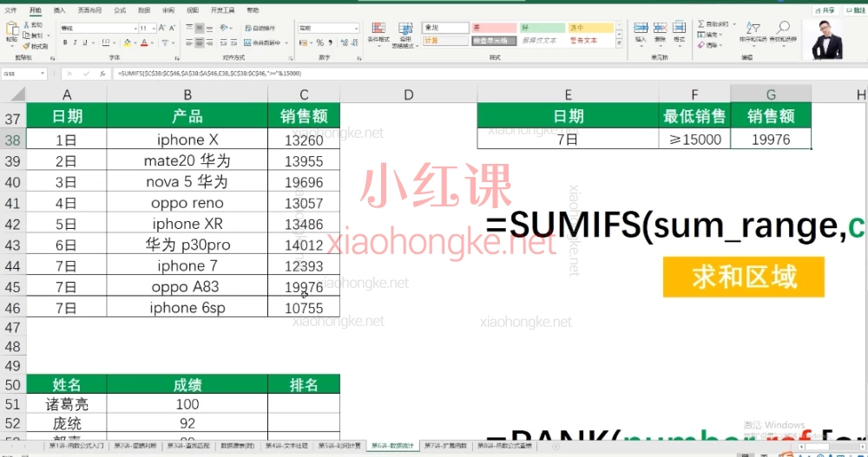
Task: Toggle underline formatting
Action: point(85,42)
